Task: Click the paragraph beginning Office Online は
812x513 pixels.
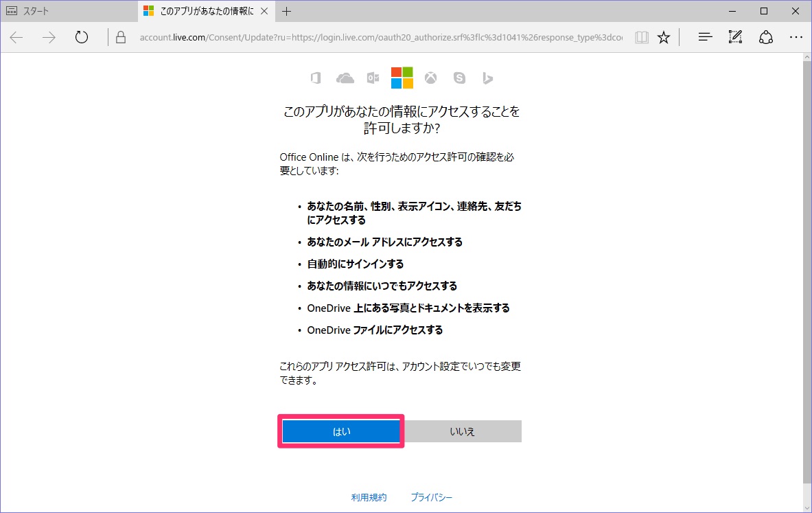Action: click(397, 163)
